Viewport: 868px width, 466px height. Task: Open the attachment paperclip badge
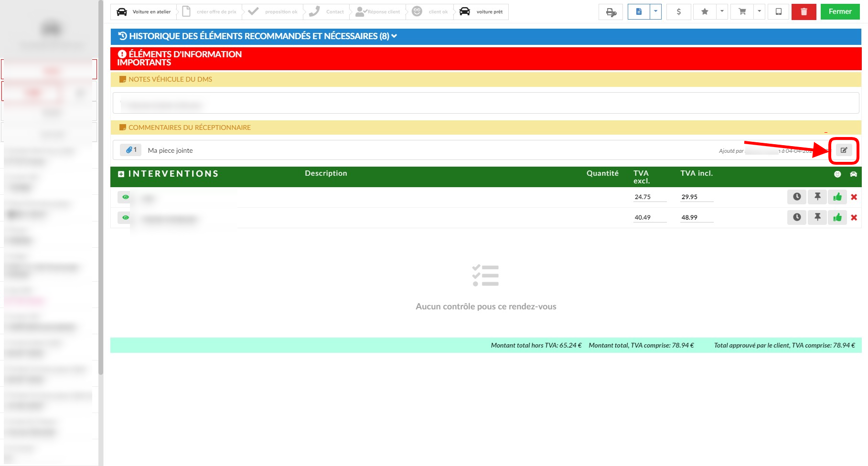click(131, 150)
